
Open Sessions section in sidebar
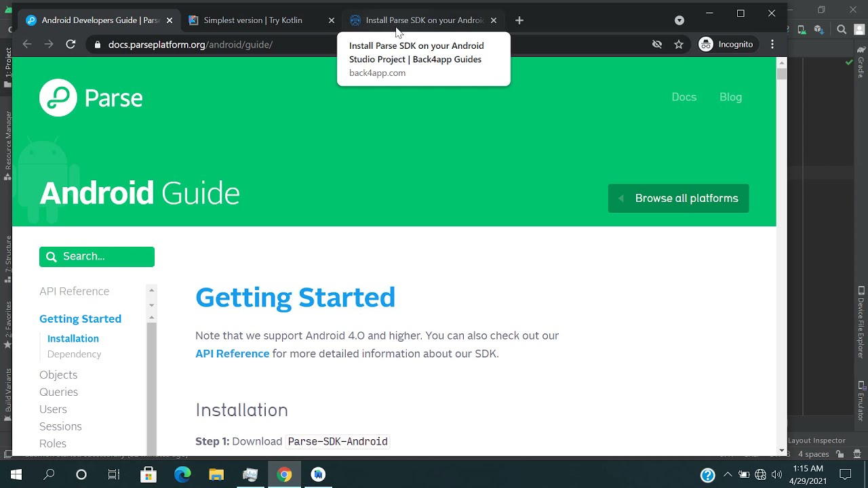[x=60, y=426]
